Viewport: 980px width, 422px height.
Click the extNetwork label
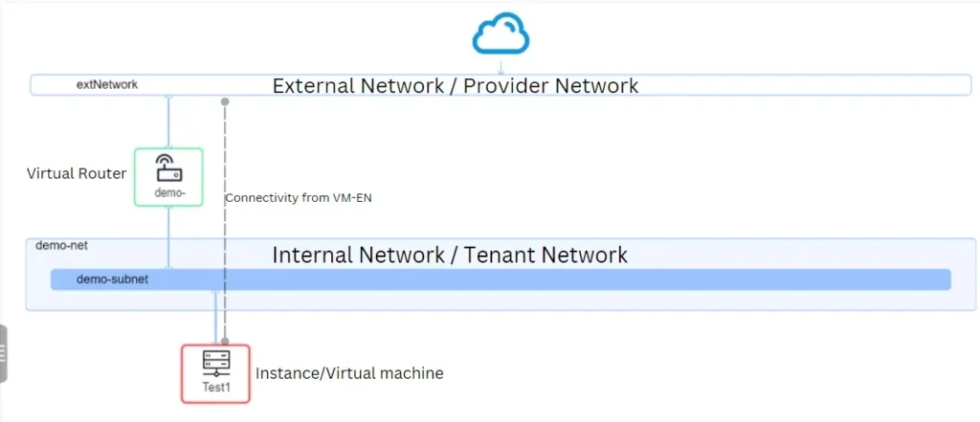click(x=107, y=84)
